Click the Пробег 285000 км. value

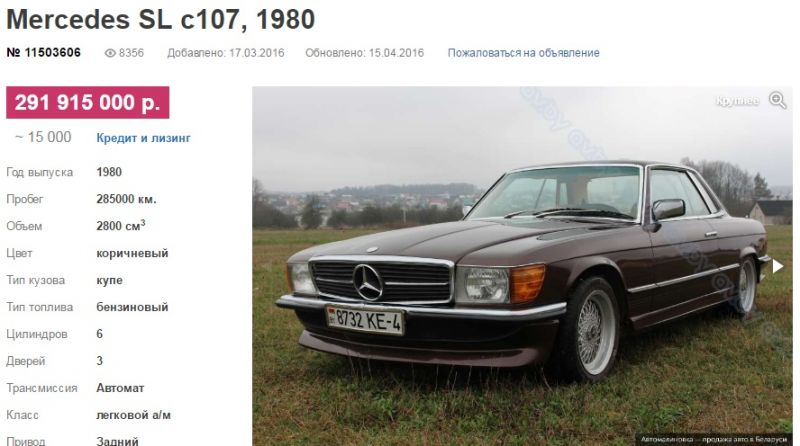click(x=127, y=199)
